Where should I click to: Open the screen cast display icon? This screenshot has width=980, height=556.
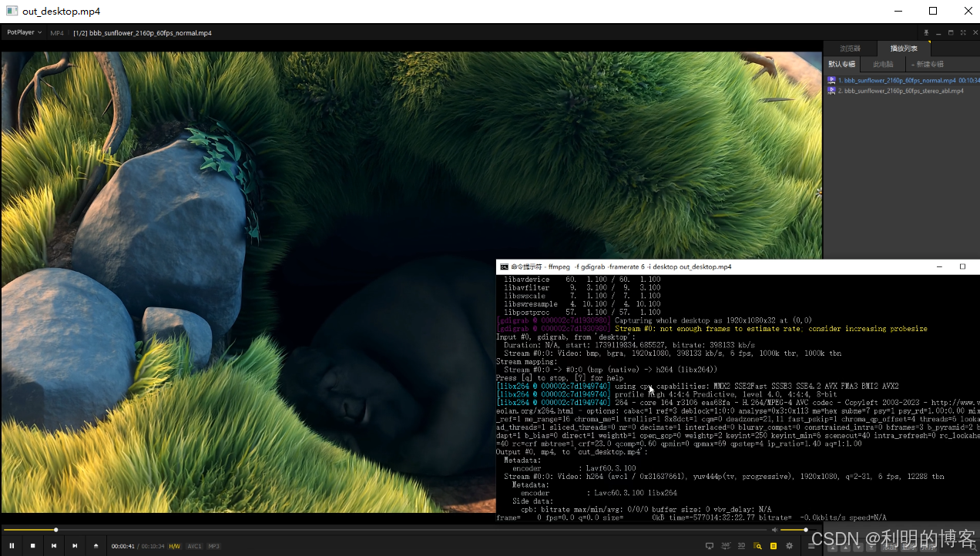pos(710,546)
